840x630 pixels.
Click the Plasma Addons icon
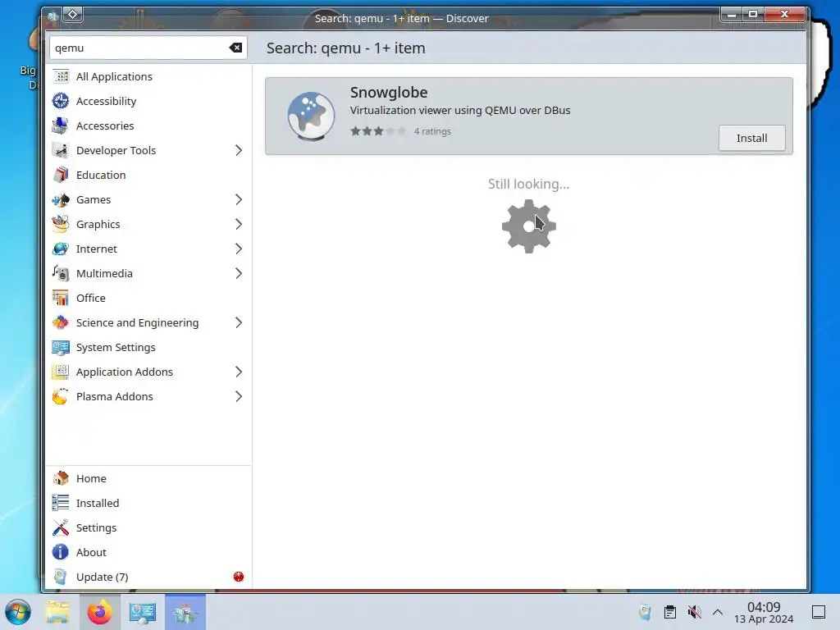(x=61, y=397)
